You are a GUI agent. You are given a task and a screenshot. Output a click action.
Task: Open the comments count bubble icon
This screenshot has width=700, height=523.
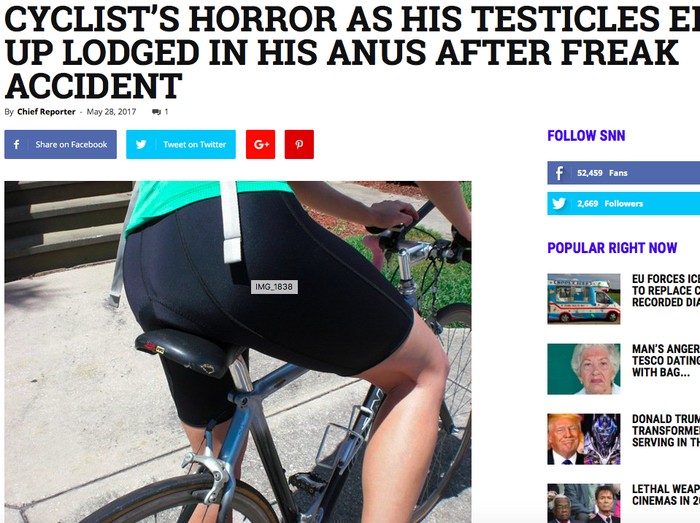pyautogui.click(x=156, y=112)
